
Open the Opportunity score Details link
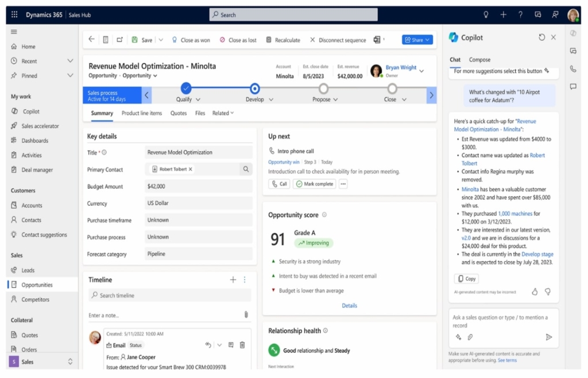tap(350, 305)
